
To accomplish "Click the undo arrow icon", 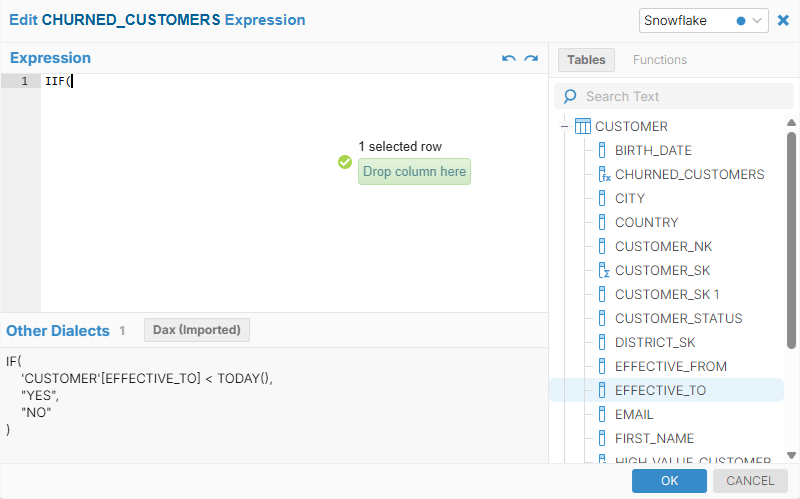I will 509,59.
